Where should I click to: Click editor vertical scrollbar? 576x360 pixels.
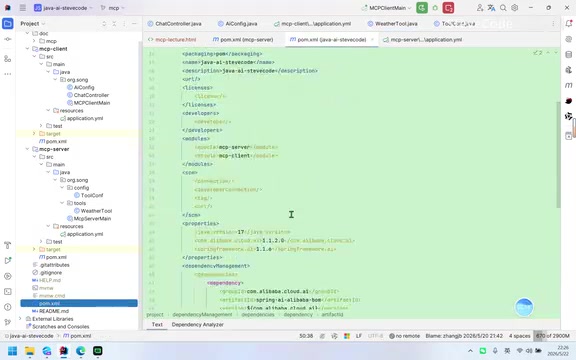558,154
